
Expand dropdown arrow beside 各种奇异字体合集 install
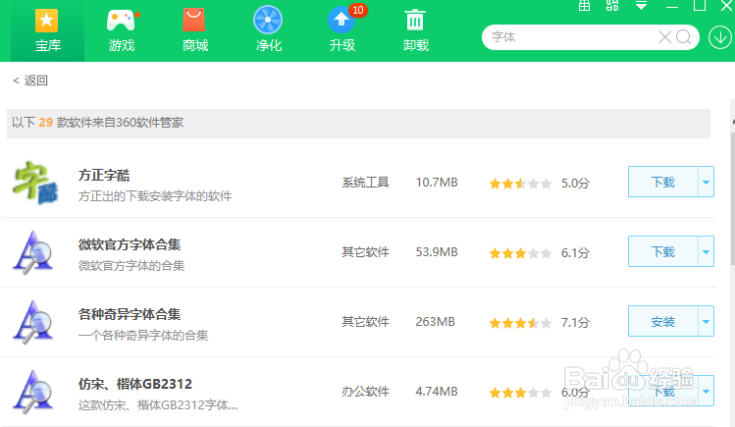706,322
